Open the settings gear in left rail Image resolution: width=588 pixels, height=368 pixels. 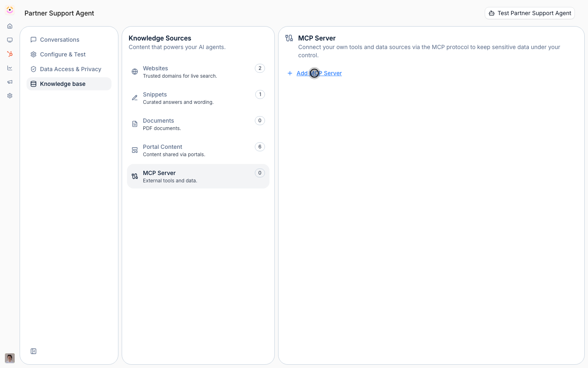(10, 96)
